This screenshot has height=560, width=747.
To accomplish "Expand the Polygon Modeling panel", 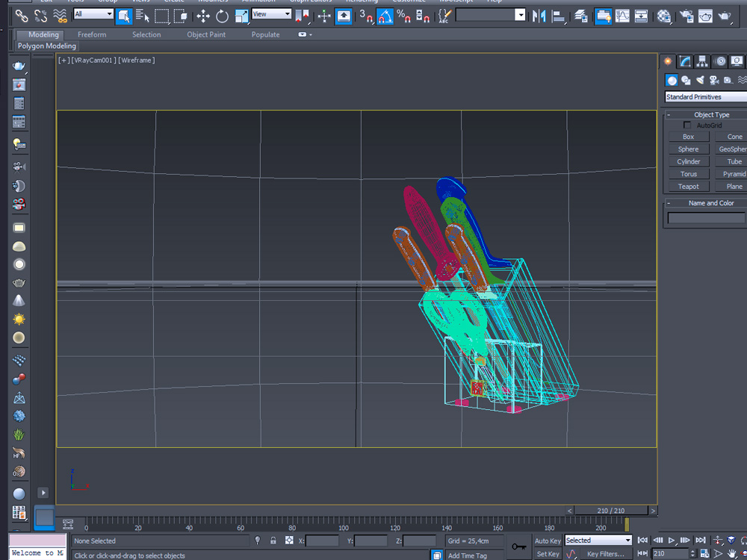I will (x=46, y=46).
